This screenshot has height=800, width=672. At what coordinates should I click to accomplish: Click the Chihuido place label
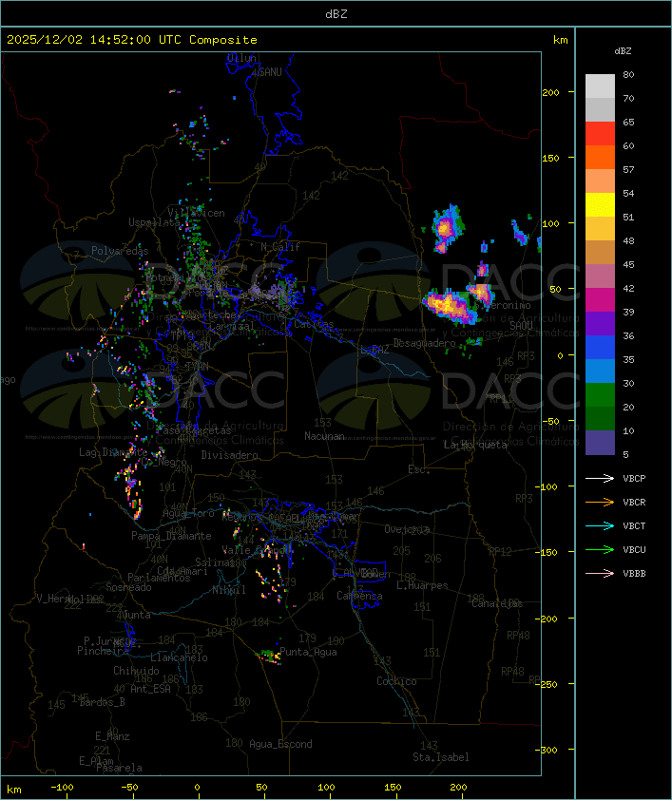[136, 671]
